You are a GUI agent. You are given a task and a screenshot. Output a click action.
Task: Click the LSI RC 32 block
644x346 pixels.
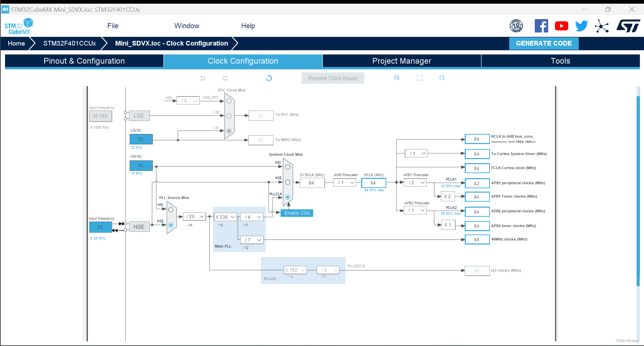tap(141, 139)
